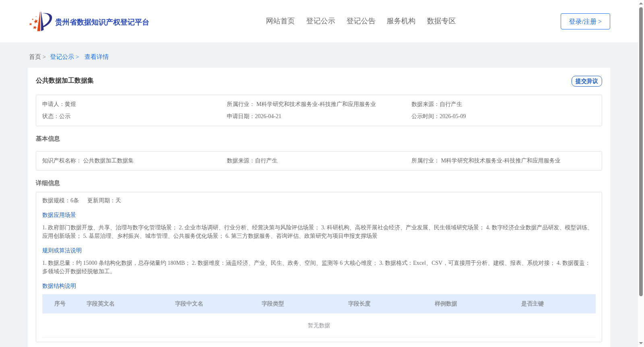Screen dimensions: 644x347
Task: Click the 是否主键 column header
Action: click(x=533, y=303)
